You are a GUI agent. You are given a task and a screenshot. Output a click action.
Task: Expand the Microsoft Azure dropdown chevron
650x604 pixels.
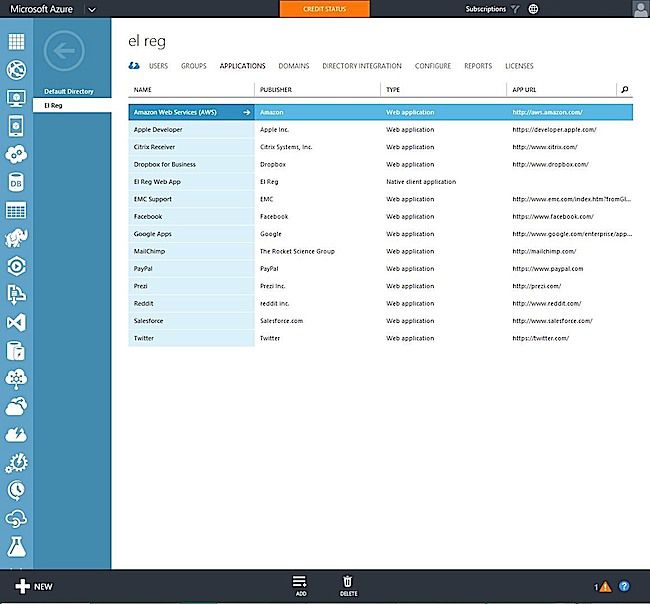(x=92, y=9)
